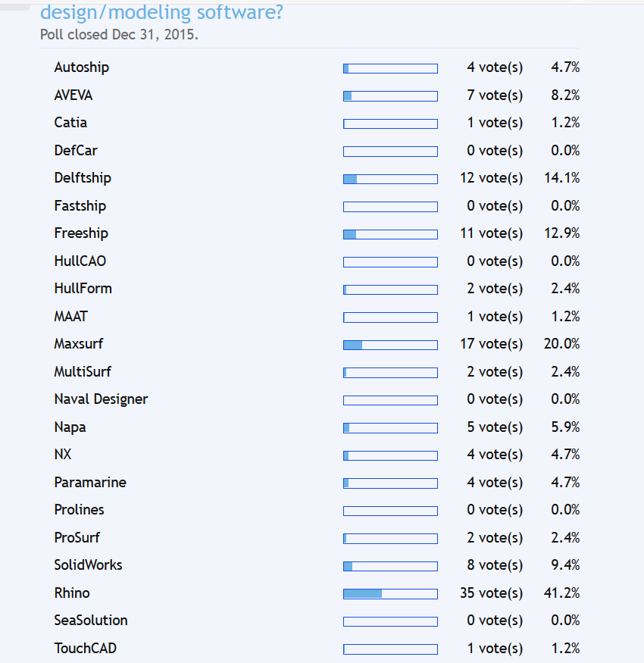Click the Poll closed Dec 31, 2015 text

(x=119, y=35)
